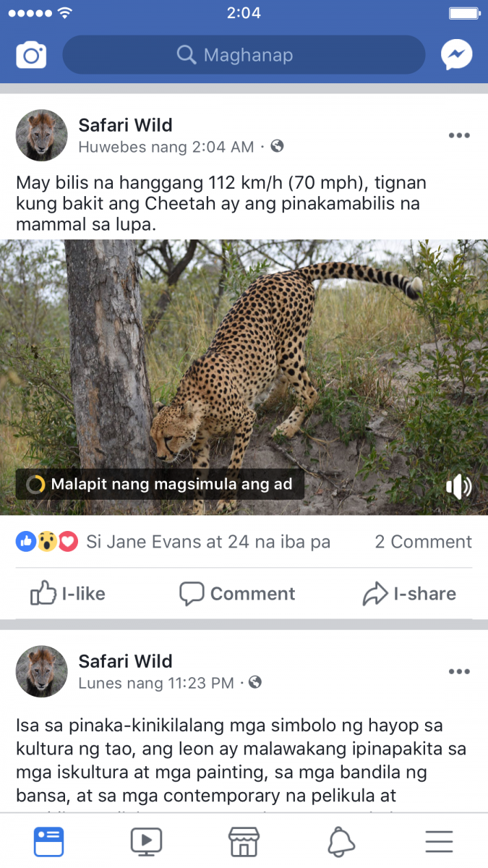Toggle video sound speaker icon
This screenshot has width=488, height=868.
point(458,487)
